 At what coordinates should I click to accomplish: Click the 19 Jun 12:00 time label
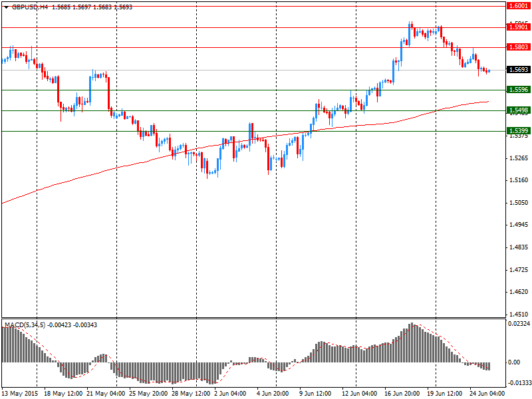tap(444, 394)
